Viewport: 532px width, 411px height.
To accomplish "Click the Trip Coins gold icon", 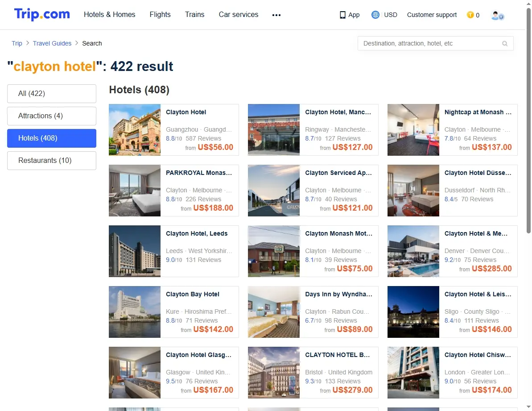I will 470,15.
